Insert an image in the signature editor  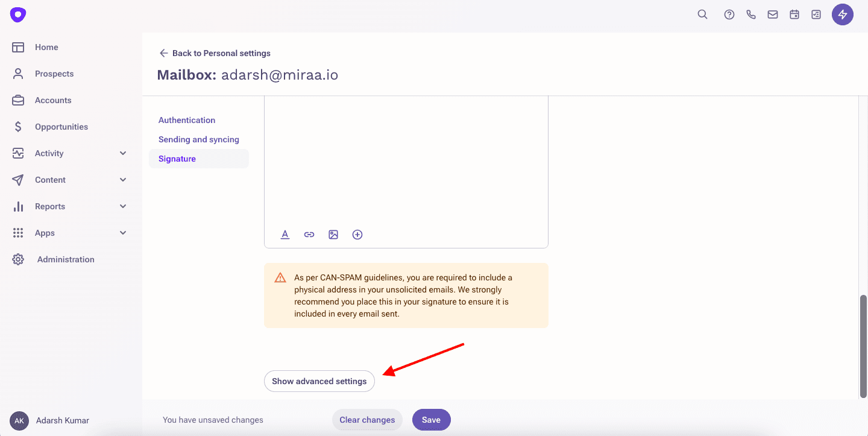coord(333,235)
